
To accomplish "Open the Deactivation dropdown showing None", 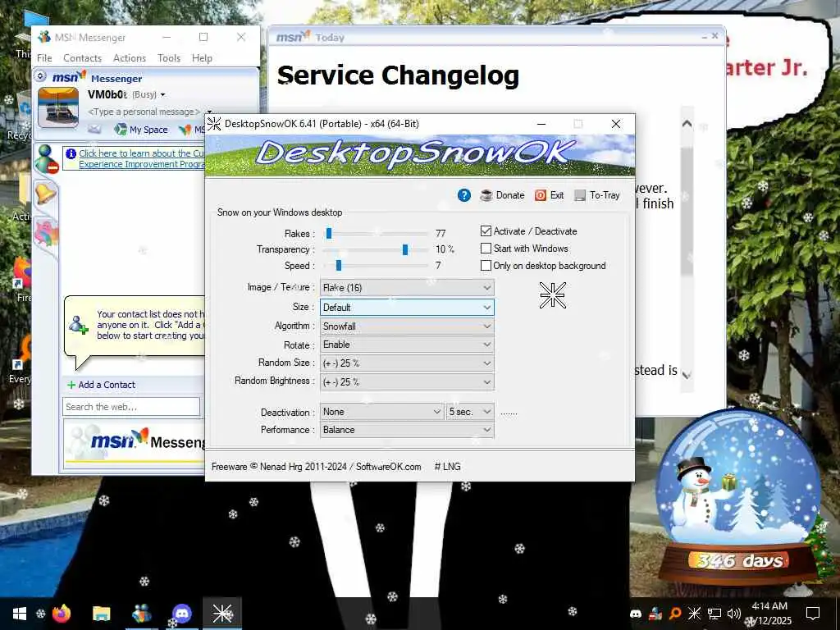I will (x=382, y=412).
